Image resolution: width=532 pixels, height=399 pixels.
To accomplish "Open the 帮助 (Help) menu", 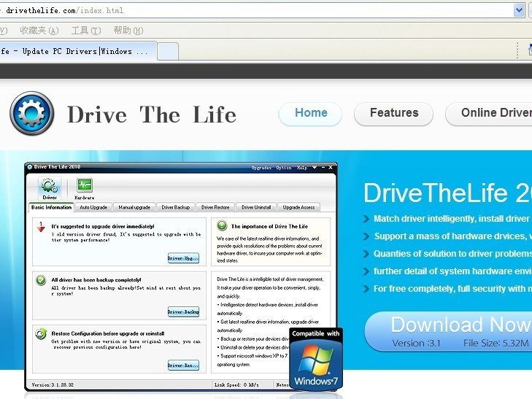I will click(128, 31).
